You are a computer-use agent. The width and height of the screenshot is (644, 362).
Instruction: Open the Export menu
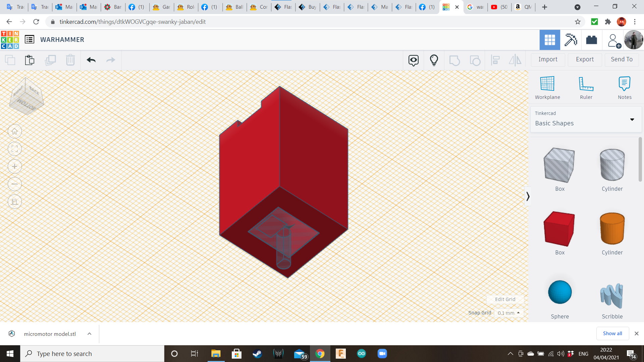click(x=585, y=59)
